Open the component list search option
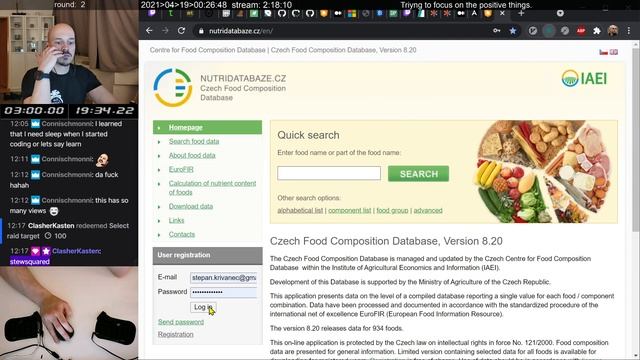The image size is (640, 360). pos(350,211)
